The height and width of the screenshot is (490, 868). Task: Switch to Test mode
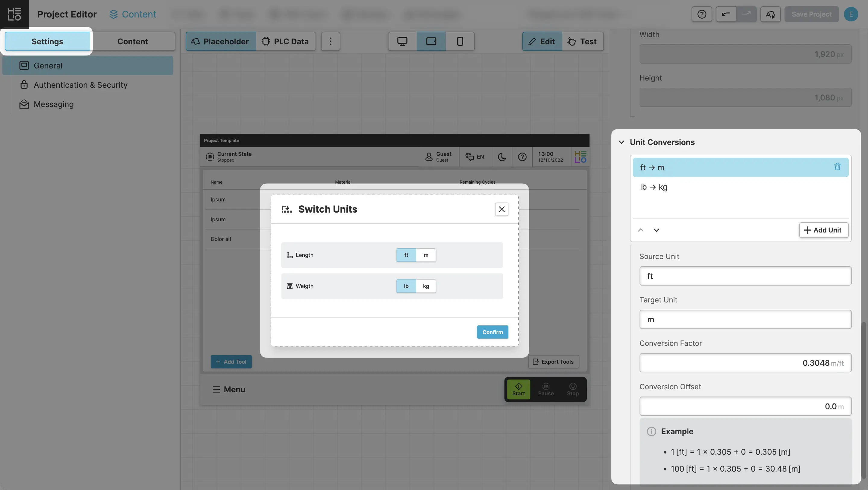point(582,42)
